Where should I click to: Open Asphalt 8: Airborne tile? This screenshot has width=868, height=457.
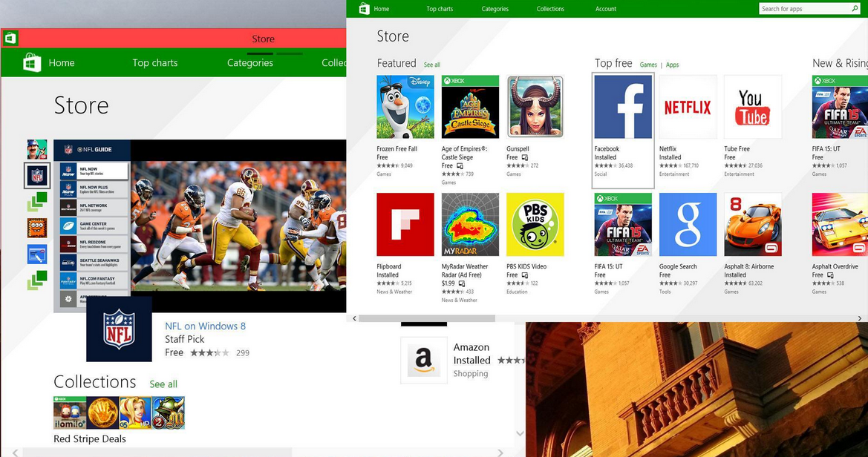click(753, 224)
